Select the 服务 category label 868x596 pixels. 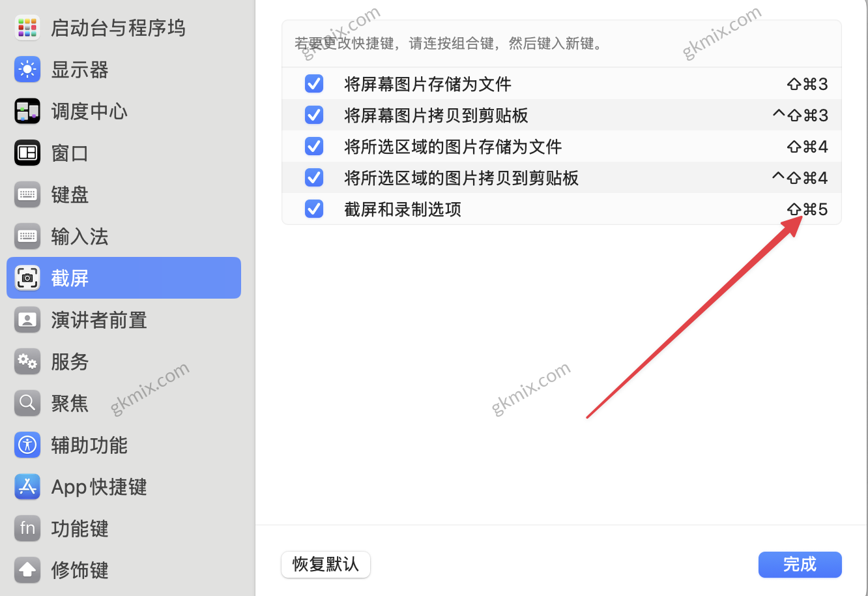pyautogui.click(x=70, y=362)
